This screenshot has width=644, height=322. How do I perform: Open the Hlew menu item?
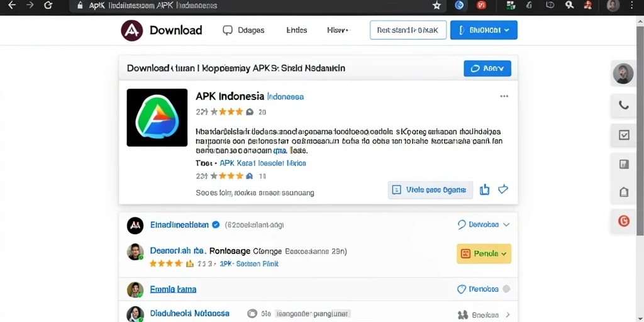pos(338,30)
